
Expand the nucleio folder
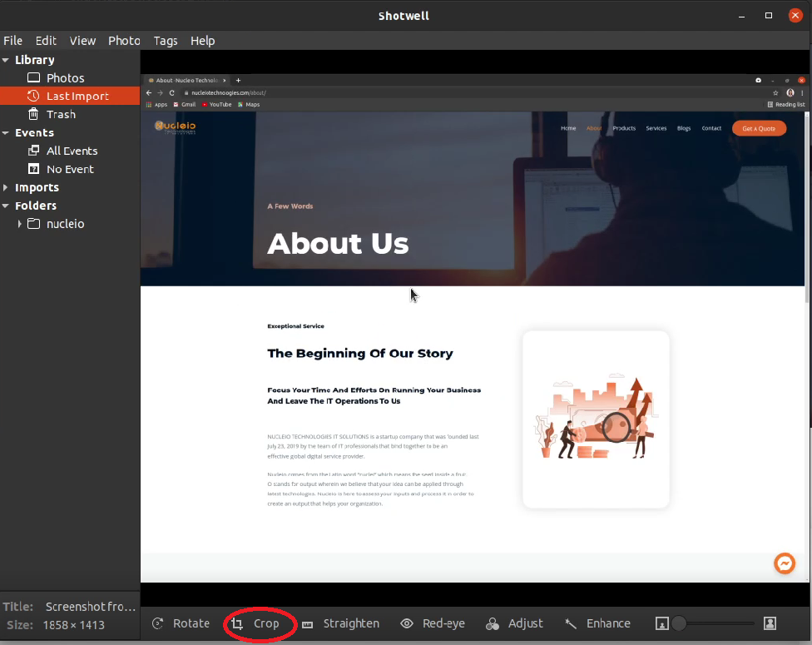[20, 224]
